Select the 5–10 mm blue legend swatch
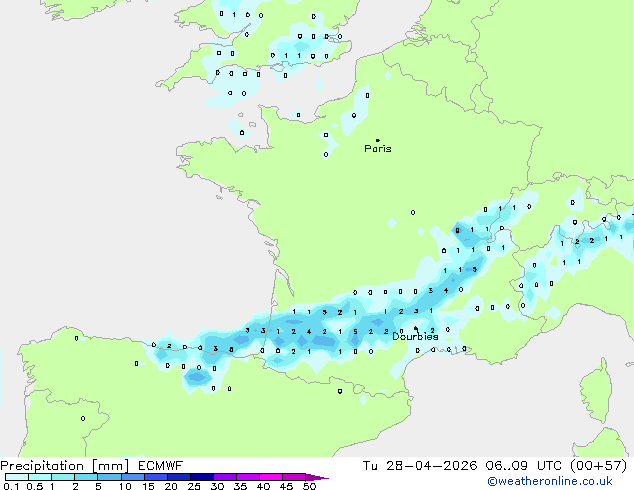Screen dimensions: 634x490 click(110, 477)
